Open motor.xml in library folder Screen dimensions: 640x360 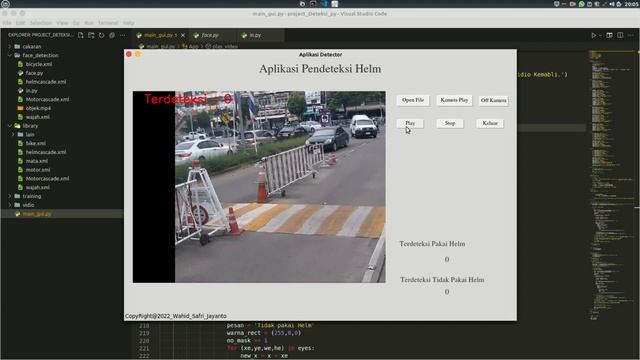[x=38, y=170]
